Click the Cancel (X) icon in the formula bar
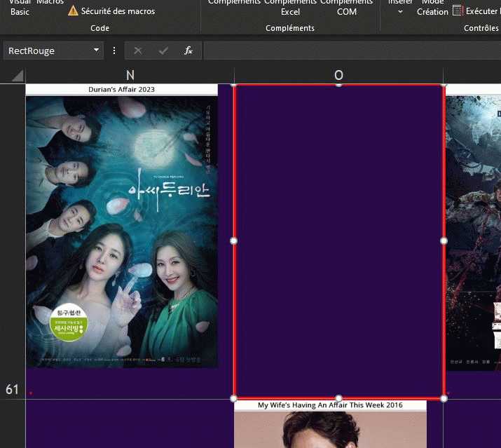Viewport: 501px width, 448px height. (x=138, y=51)
